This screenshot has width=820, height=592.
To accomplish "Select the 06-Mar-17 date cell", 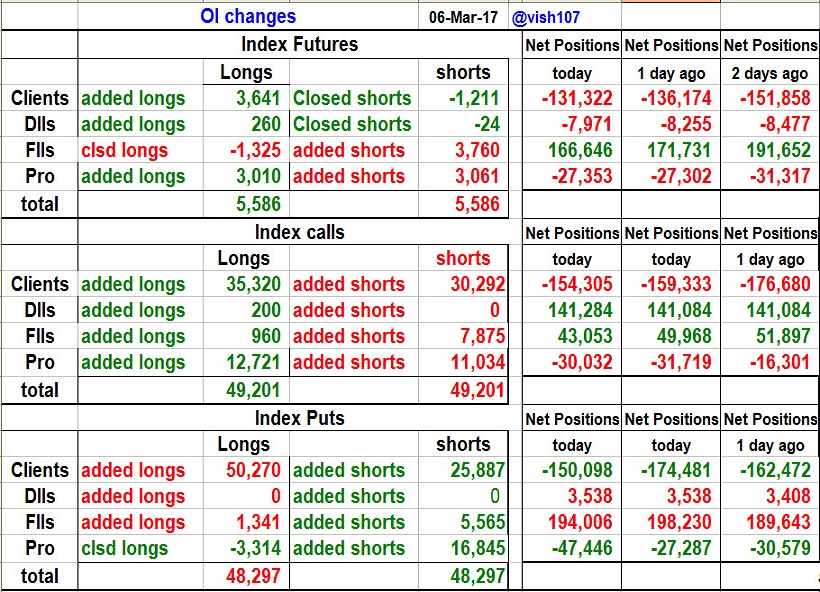I will (462, 17).
